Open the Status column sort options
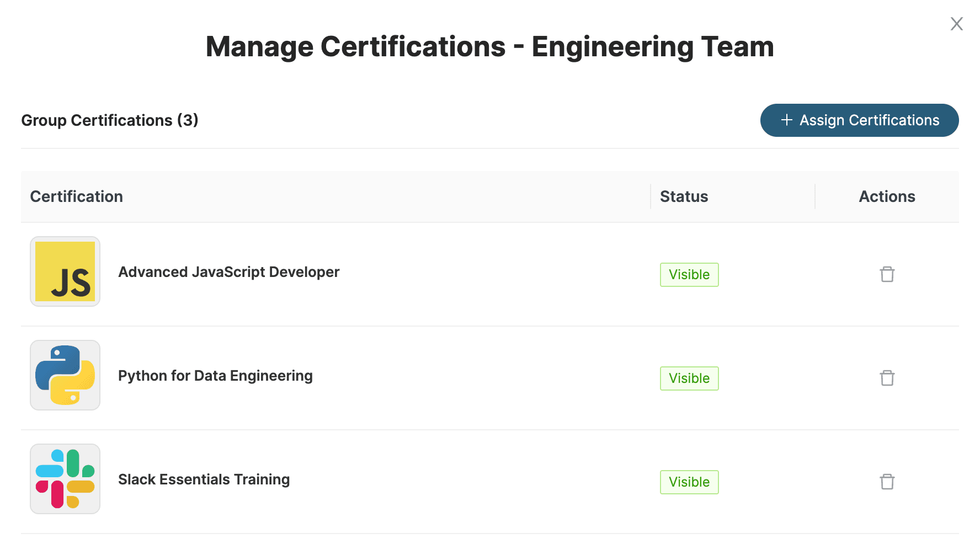Screen dimensions: 980x544 pos(684,196)
